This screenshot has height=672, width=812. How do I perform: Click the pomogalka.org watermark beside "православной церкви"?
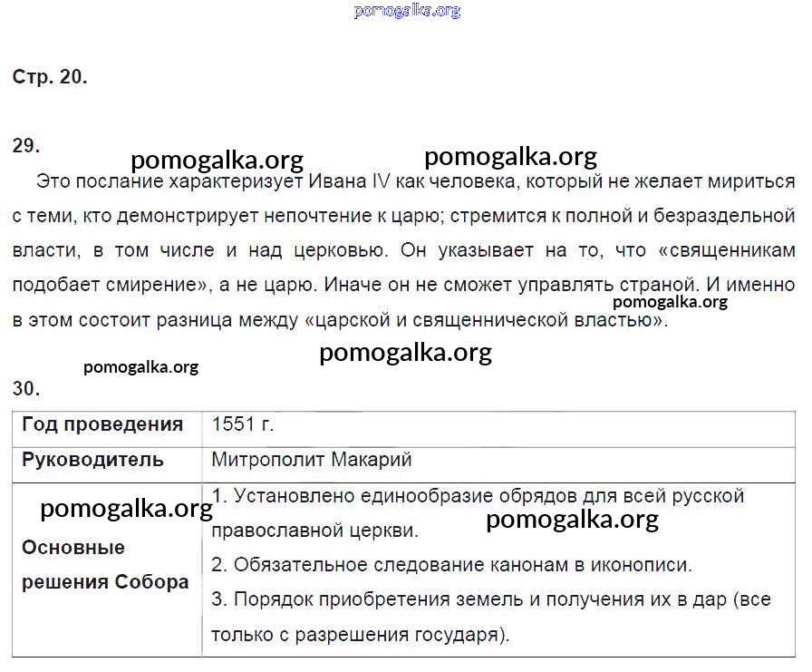[x=572, y=520]
